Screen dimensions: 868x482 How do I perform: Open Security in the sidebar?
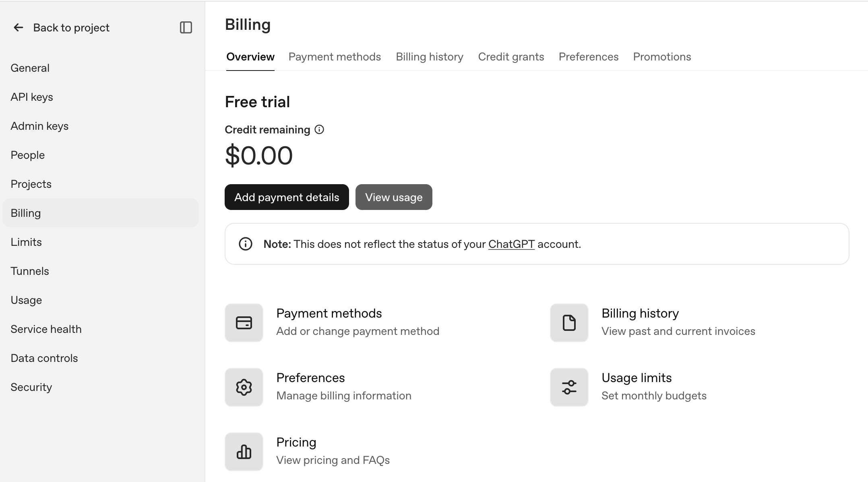pos(101,387)
